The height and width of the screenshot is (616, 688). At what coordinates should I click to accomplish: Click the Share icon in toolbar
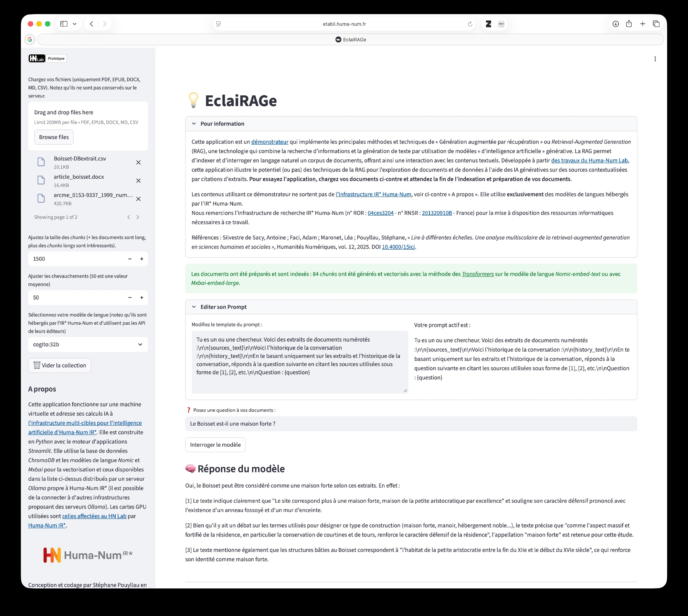coord(629,24)
